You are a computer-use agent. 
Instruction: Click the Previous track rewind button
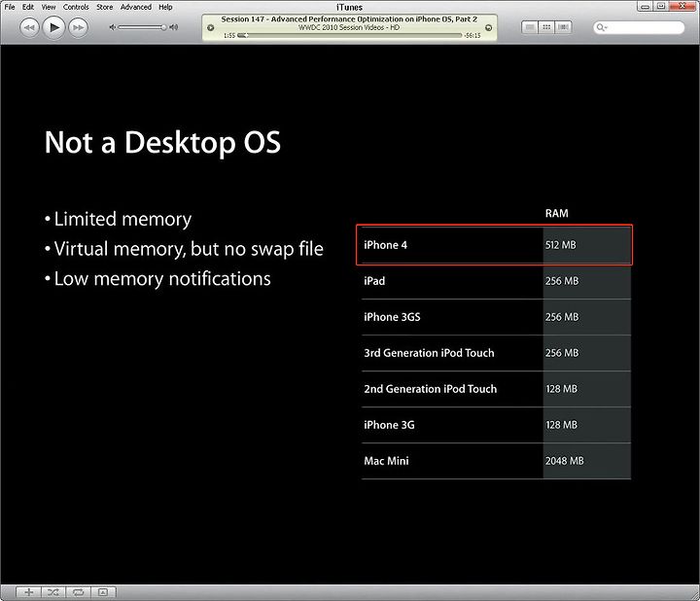[29, 27]
